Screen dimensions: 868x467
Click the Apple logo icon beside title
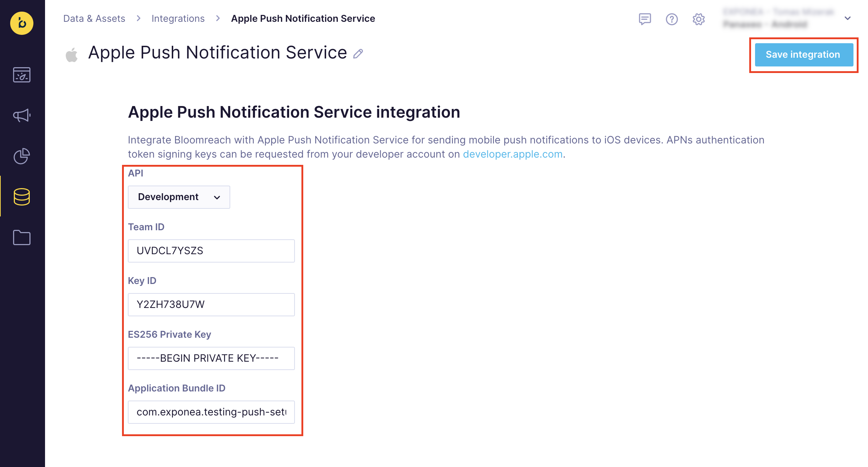pyautogui.click(x=72, y=54)
